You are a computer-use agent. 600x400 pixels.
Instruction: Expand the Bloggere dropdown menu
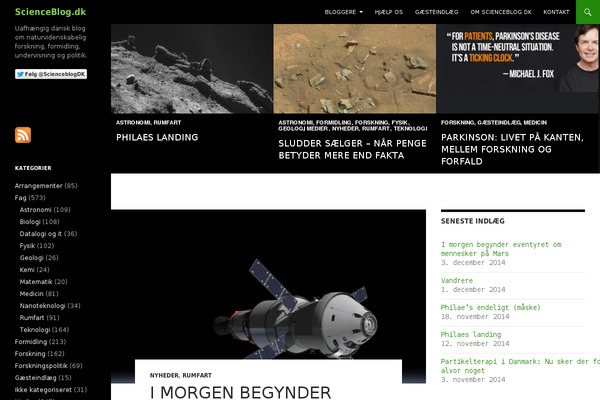point(344,12)
